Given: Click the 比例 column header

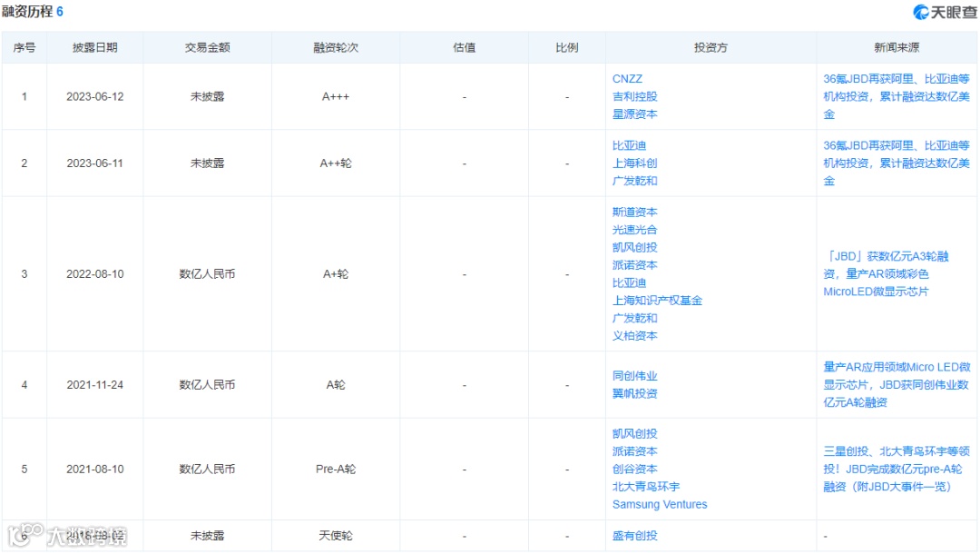Looking at the screenshot, I should pos(567,47).
